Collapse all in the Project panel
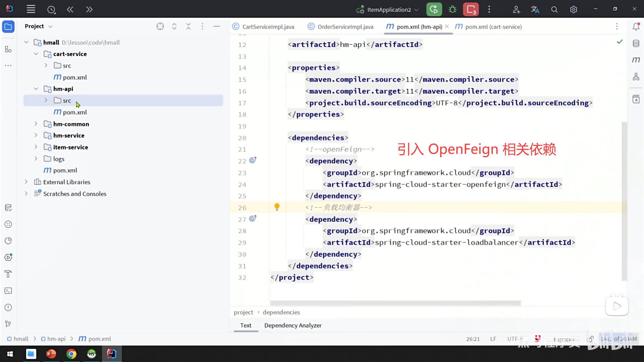 point(188,26)
